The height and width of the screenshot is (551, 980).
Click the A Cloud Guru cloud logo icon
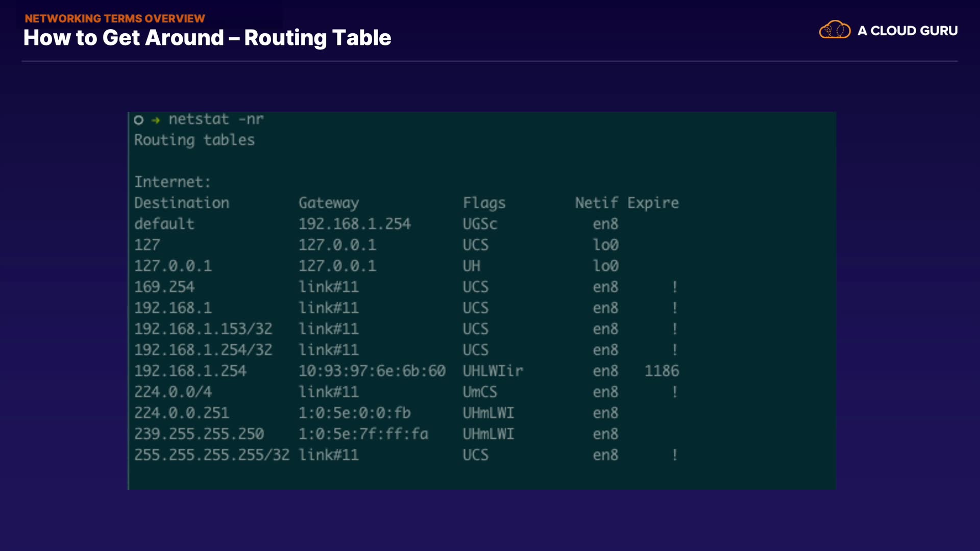[x=835, y=30]
